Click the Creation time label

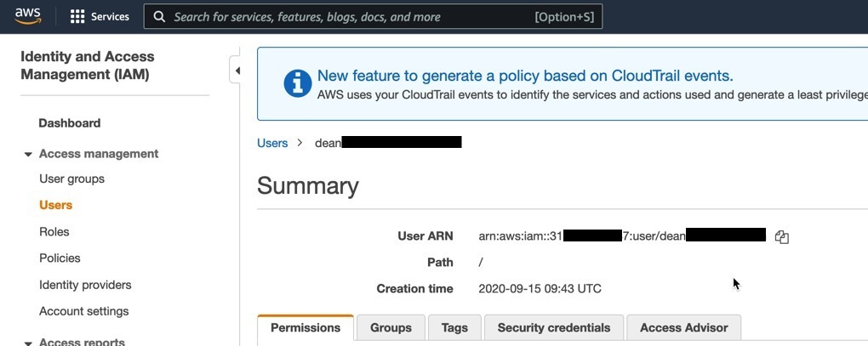pos(414,289)
